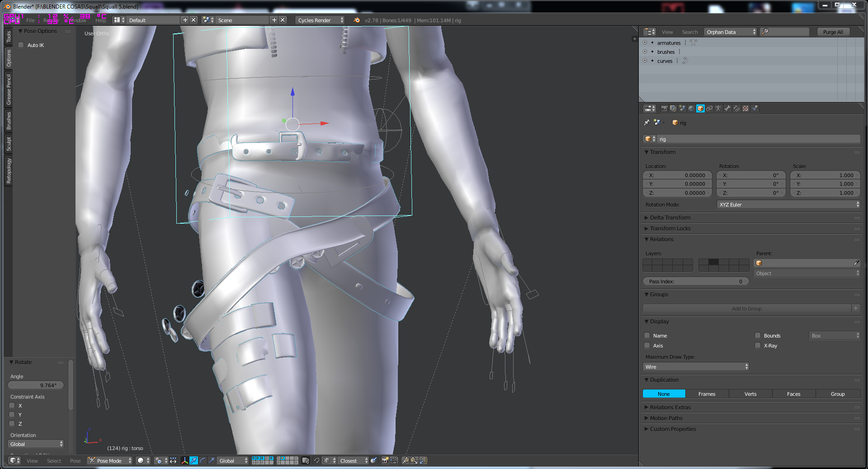Expand the Transform Locks panel
Viewport: 868px width, 469px height.
point(670,228)
